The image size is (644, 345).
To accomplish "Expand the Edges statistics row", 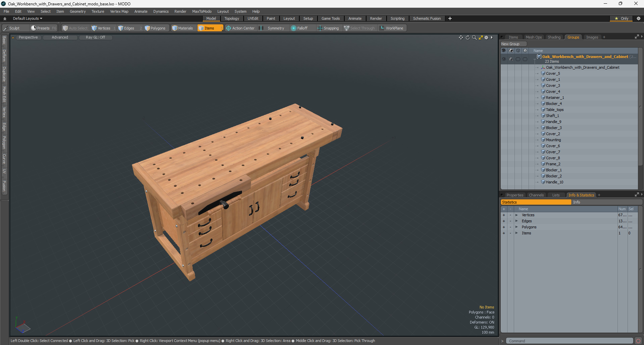I will [516, 221].
